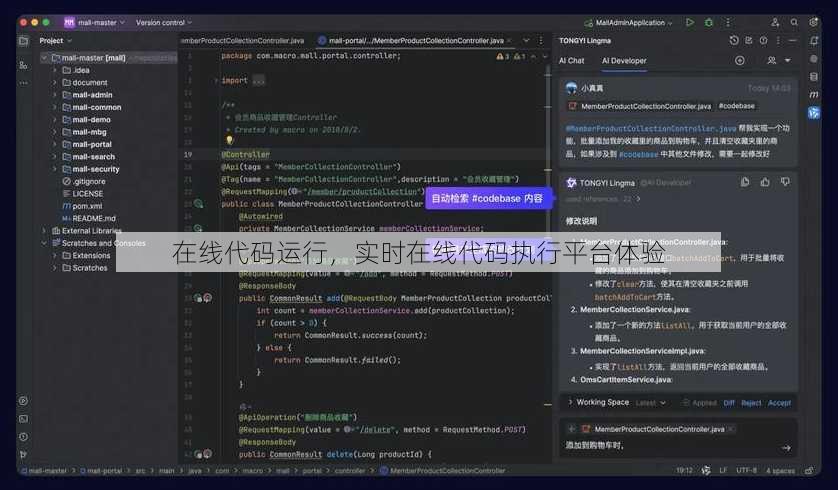
Task: Open editor tab options ellipsis
Action: tap(540, 41)
